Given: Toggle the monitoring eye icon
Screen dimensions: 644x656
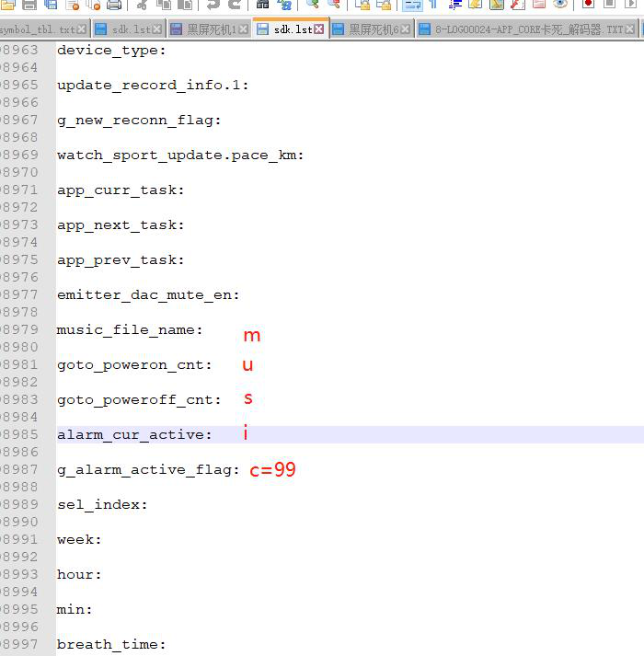Looking at the screenshot, I should click(x=560, y=5).
